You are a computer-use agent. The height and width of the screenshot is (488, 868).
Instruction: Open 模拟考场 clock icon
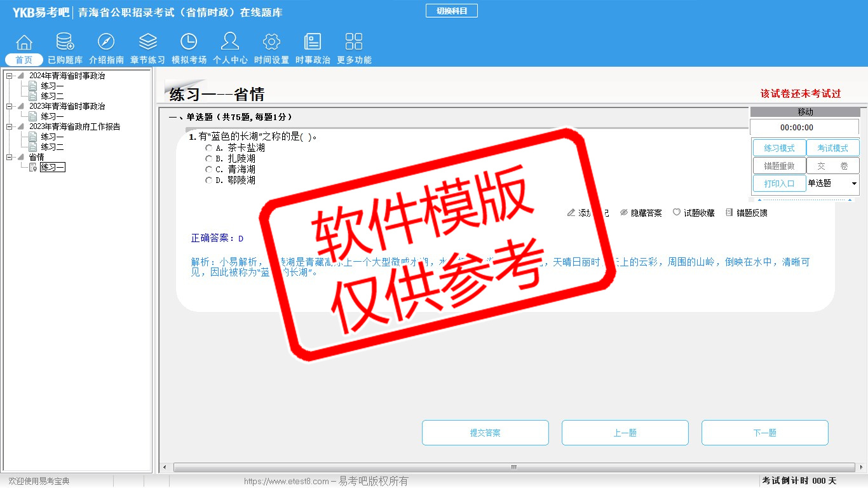[189, 43]
